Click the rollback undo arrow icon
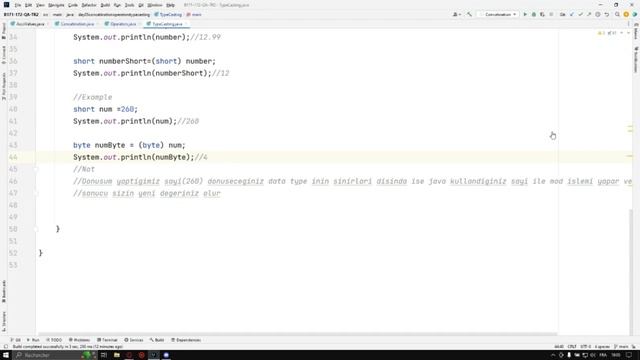Image resolution: width=640 pixels, height=360 pixels. click(607, 14)
